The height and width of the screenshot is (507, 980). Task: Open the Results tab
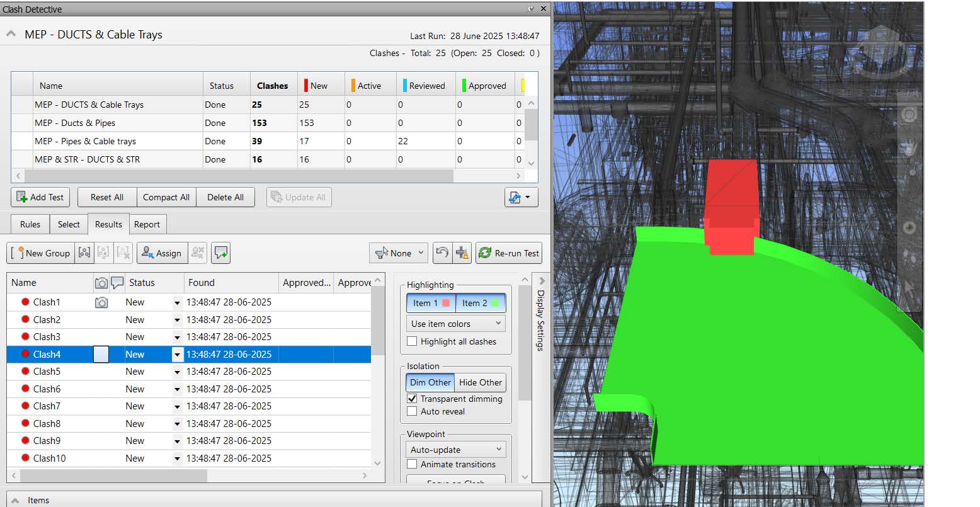coord(108,224)
